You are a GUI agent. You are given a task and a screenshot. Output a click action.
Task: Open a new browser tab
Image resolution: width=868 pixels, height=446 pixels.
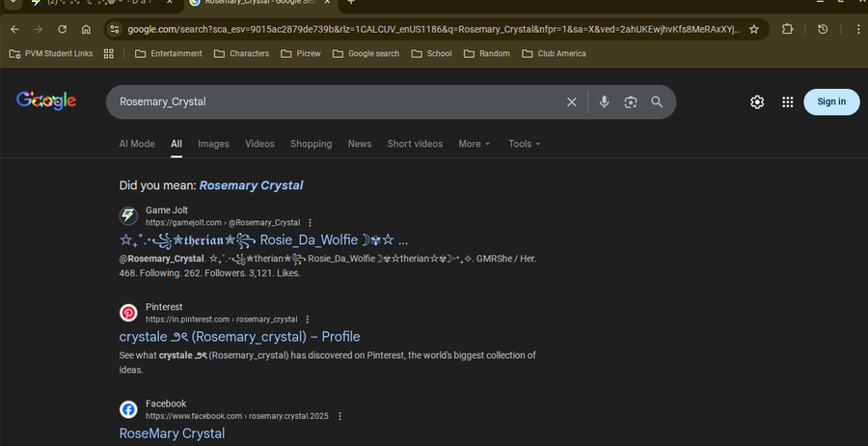[x=350, y=2]
